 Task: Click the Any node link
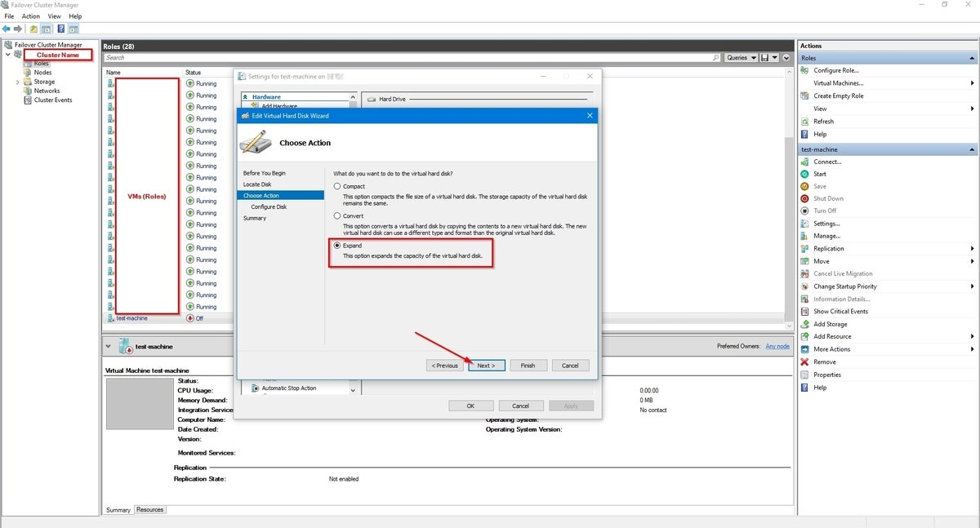pos(777,346)
